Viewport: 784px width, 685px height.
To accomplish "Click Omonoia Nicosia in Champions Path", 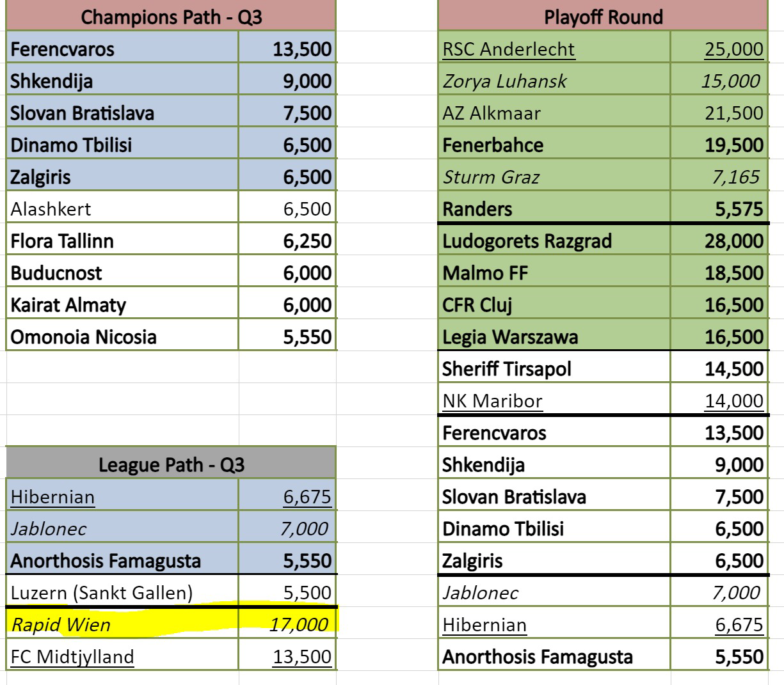I will click(x=122, y=336).
